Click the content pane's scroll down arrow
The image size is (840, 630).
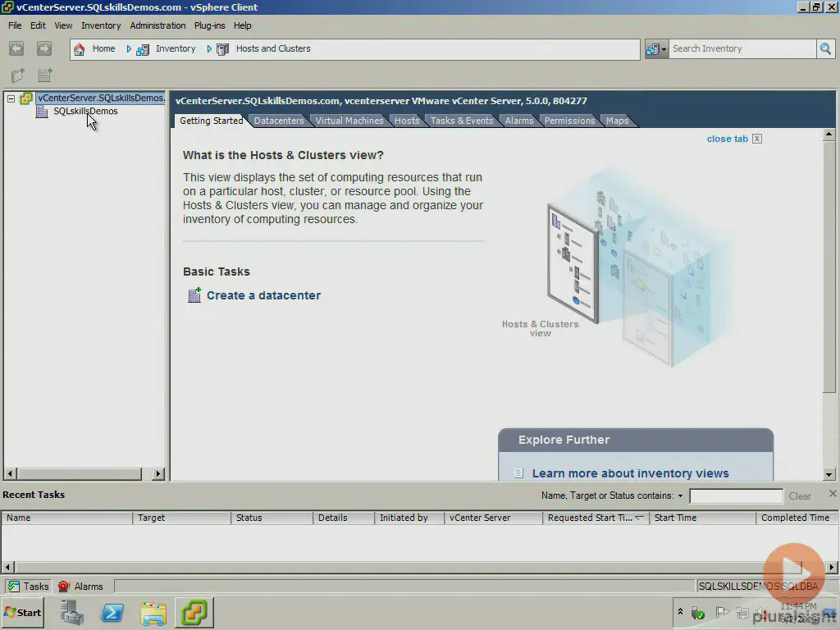click(x=829, y=474)
